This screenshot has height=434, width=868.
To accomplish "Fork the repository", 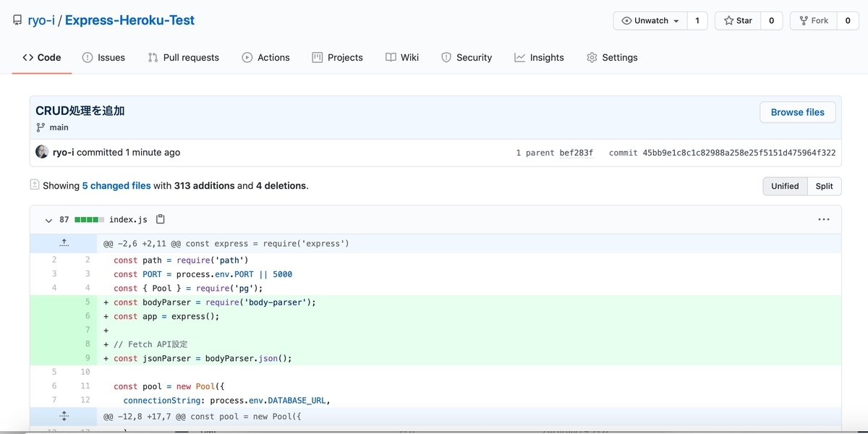I will coord(814,21).
